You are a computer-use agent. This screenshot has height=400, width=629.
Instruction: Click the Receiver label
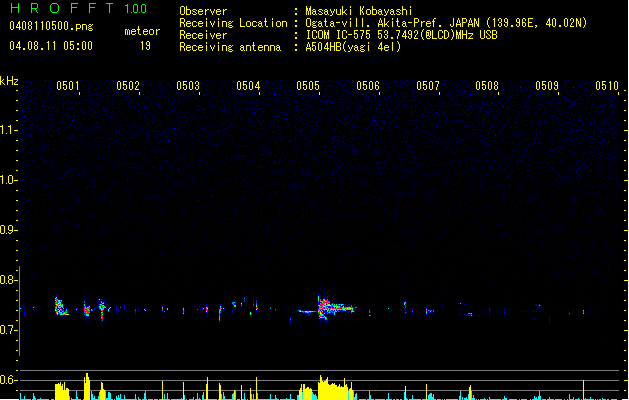point(203,35)
